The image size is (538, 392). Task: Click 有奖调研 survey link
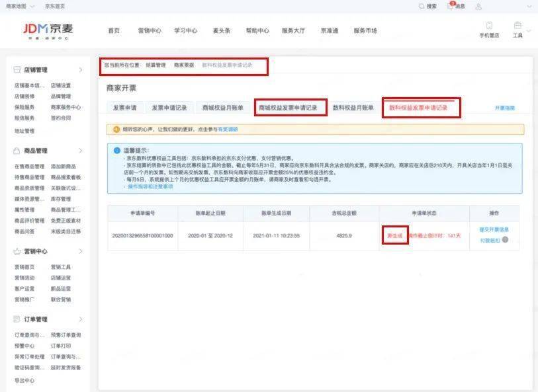coord(228,130)
